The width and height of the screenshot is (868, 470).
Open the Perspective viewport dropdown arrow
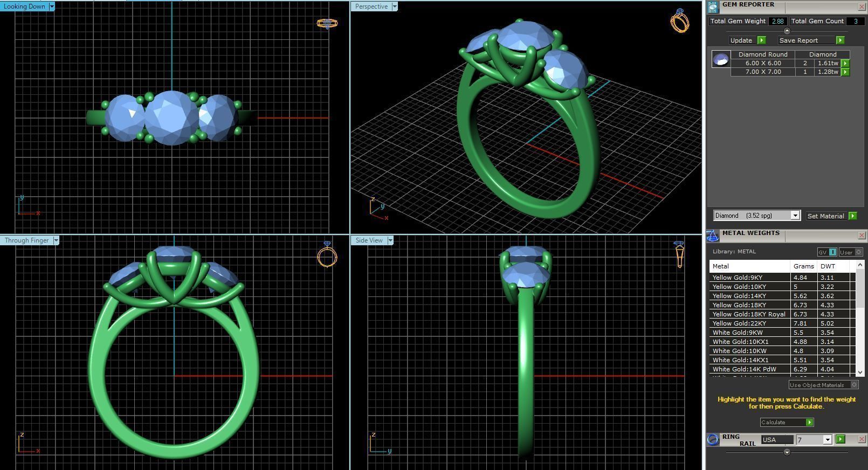coord(395,6)
